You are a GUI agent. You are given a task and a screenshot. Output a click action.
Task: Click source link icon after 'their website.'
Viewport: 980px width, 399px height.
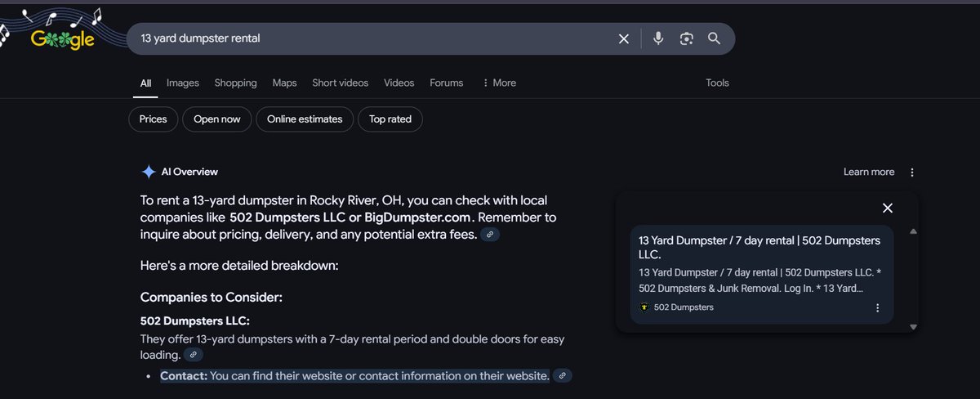(x=563, y=375)
